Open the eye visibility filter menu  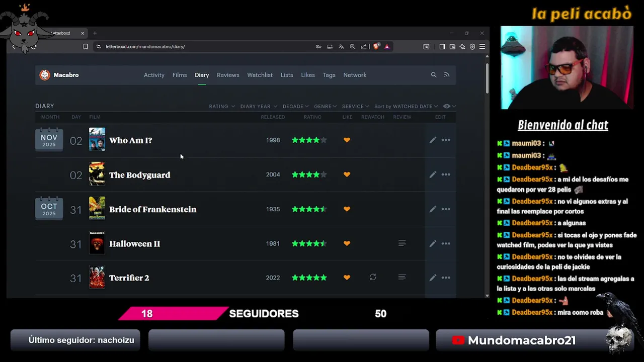[x=449, y=106]
